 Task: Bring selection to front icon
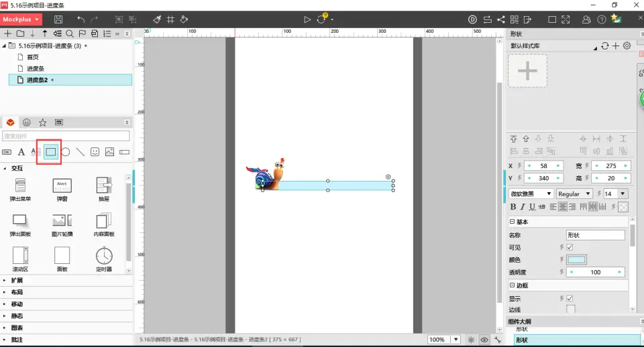coord(513,139)
